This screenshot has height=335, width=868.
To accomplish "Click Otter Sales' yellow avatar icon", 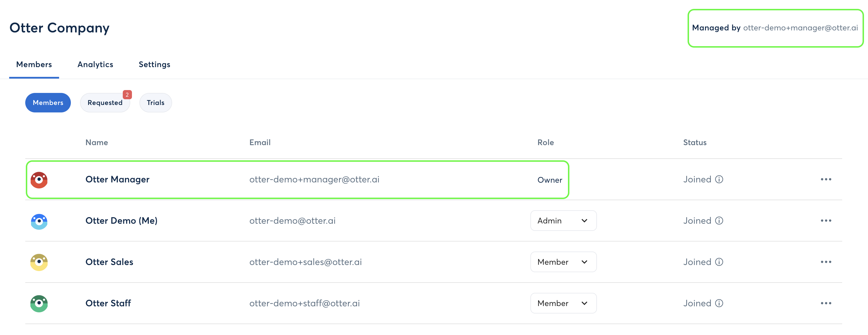I will pyautogui.click(x=39, y=262).
